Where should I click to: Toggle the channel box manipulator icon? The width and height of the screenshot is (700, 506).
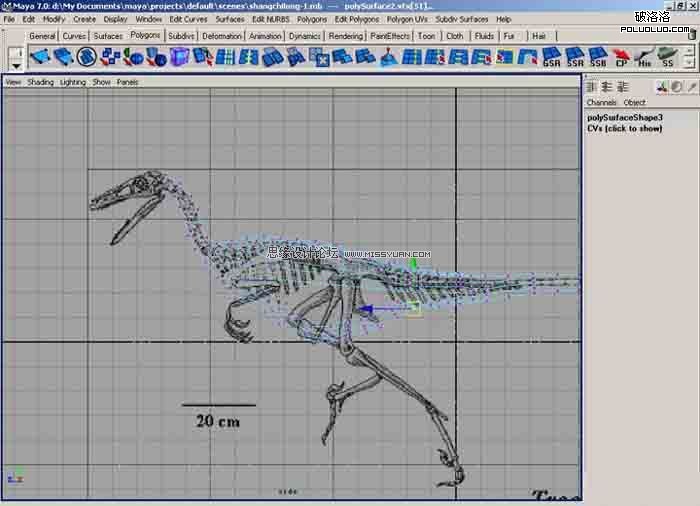662,87
